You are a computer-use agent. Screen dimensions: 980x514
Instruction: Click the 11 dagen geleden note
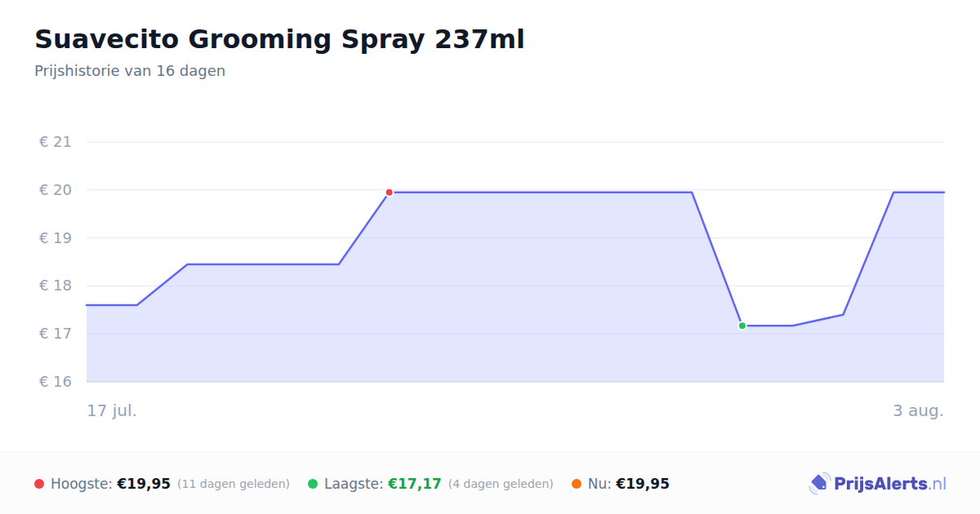(234, 484)
